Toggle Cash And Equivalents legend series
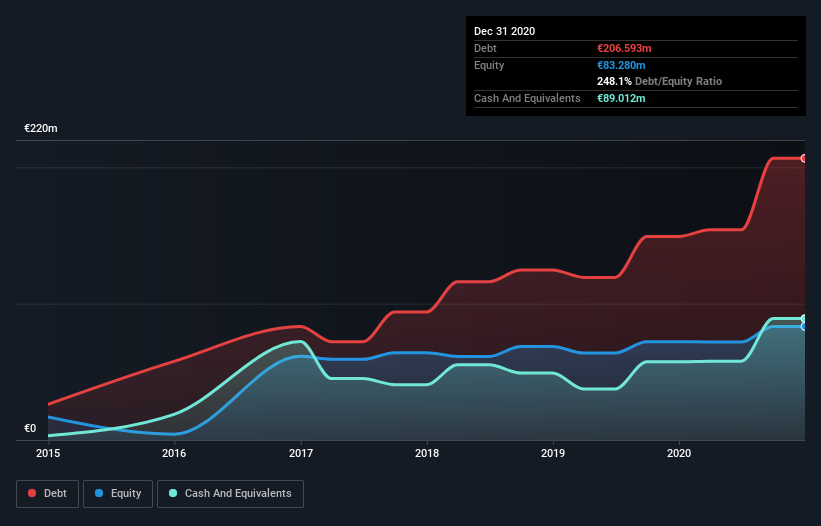Screen dimensions: 821x526 [230, 494]
